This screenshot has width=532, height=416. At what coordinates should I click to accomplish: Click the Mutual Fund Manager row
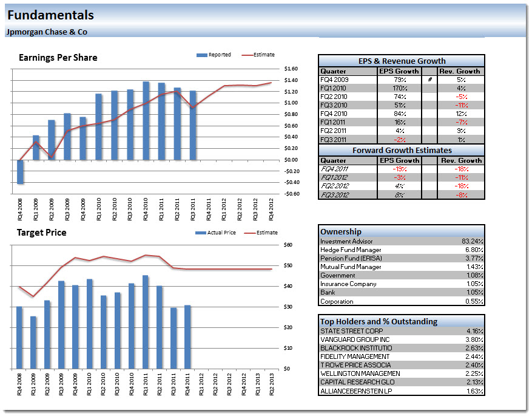(402, 267)
